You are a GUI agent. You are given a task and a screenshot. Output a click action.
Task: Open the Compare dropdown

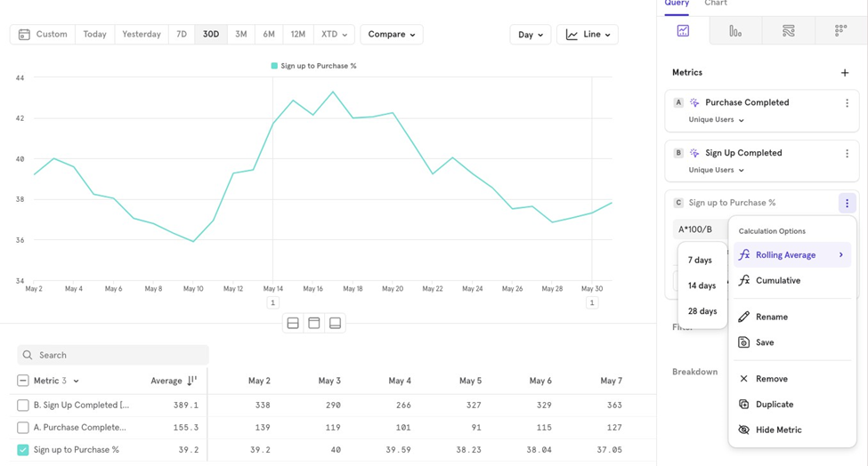coord(392,35)
